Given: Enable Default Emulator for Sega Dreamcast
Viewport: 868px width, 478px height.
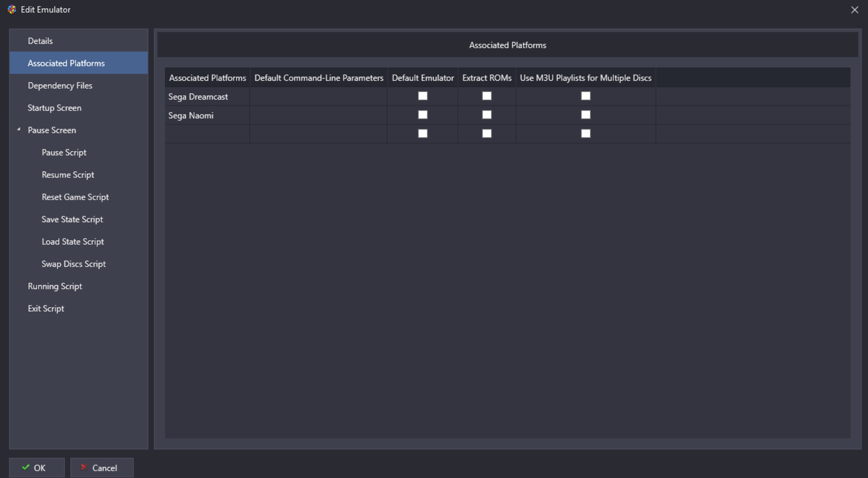Looking at the screenshot, I should 423,96.
